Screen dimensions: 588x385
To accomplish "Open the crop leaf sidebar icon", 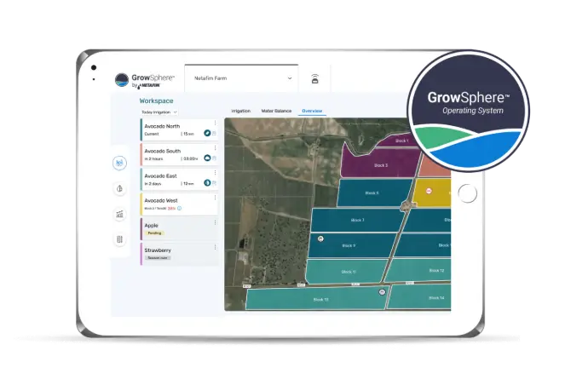I will click(119, 188).
